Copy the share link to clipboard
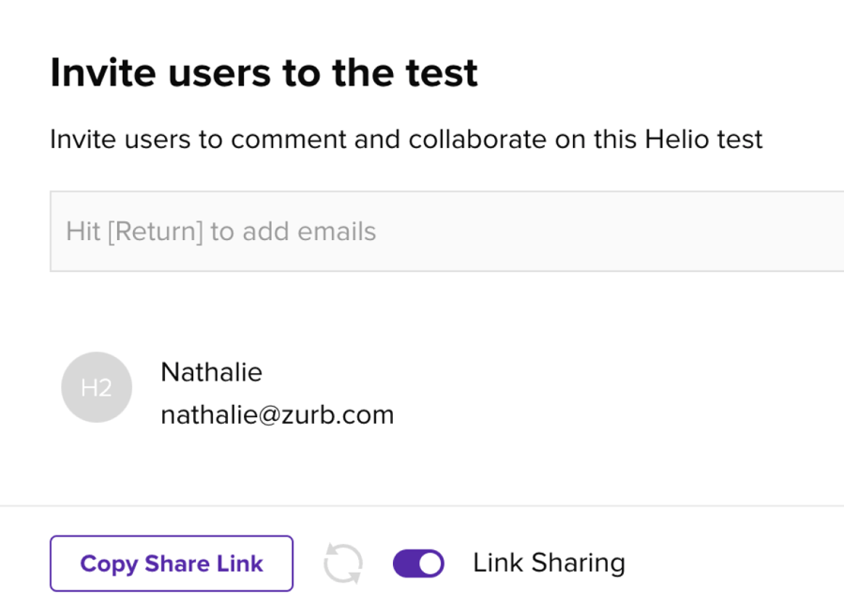This screenshot has width=844, height=616. point(172,563)
